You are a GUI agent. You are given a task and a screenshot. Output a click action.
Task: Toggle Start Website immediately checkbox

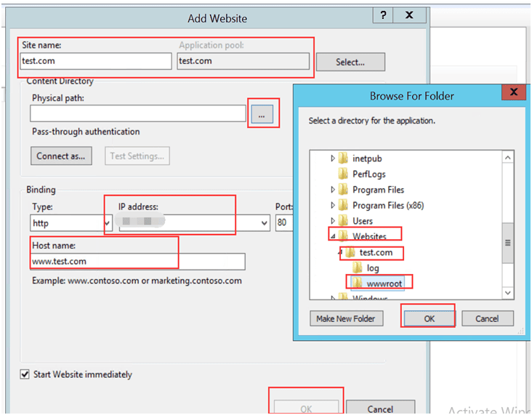[x=25, y=375]
